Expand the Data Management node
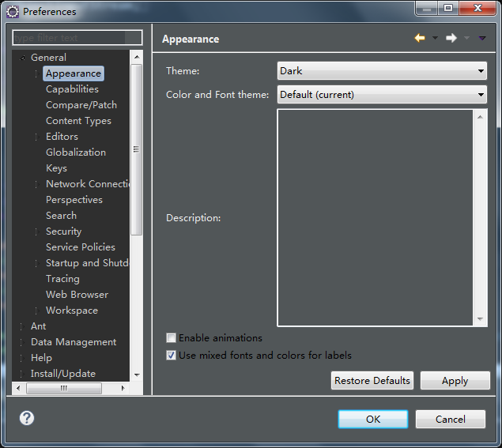The width and height of the screenshot is (502, 448). (22, 342)
